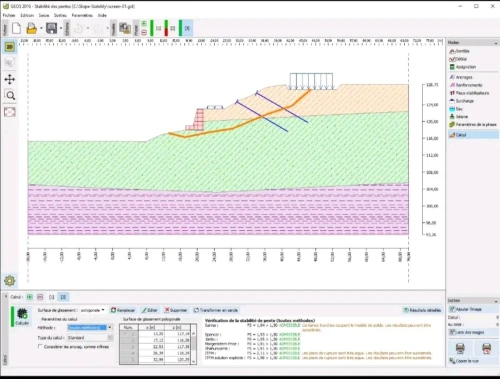This screenshot has width=500, height=379.
Task: Click the fit-to-view icon in the left toolbar
Action: [10, 112]
